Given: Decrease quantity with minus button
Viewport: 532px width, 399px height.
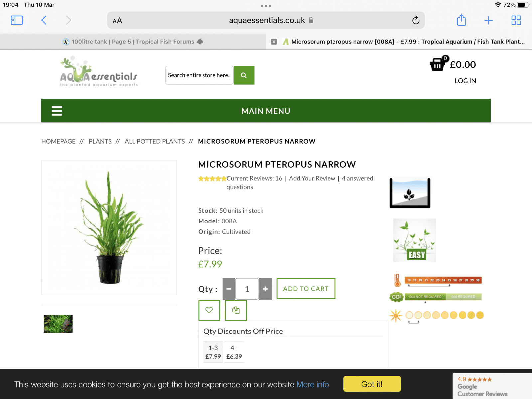Looking at the screenshot, I should click(229, 289).
